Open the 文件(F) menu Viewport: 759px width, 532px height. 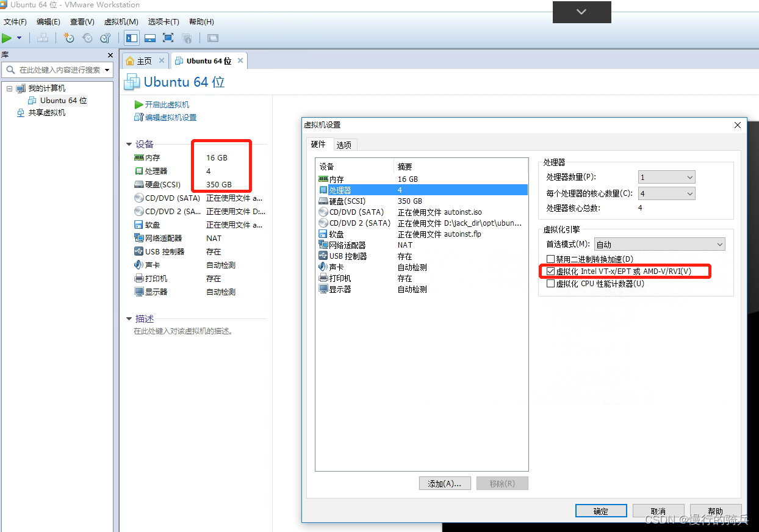click(15, 22)
